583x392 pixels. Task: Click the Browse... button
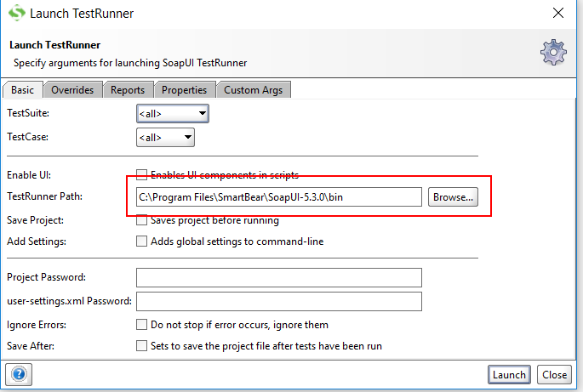[453, 197]
